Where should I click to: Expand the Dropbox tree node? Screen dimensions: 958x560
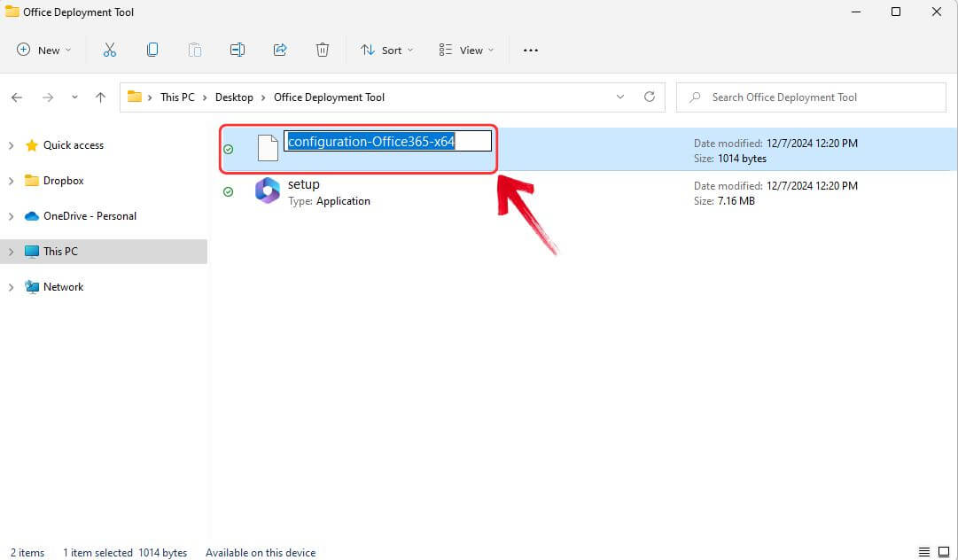[11, 181]
